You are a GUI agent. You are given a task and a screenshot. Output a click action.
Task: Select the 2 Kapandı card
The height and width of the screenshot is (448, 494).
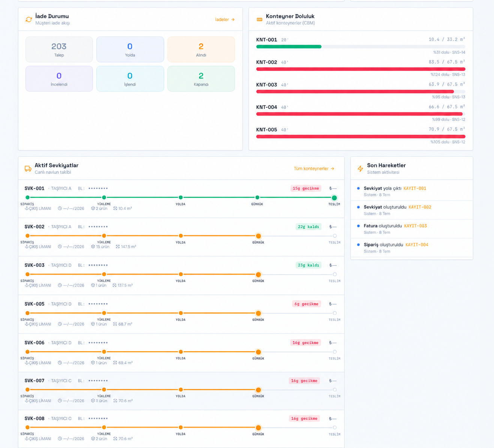point(201,79)
